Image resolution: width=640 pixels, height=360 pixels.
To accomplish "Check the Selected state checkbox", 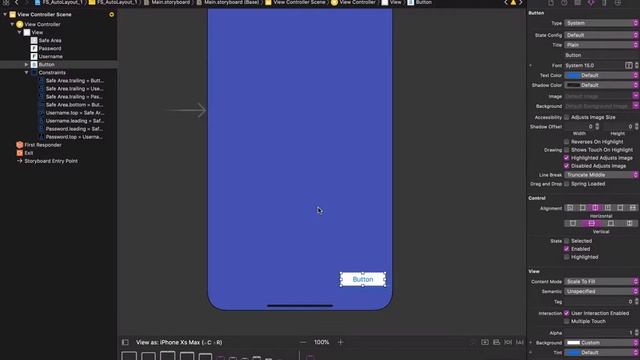I will 567,241.
